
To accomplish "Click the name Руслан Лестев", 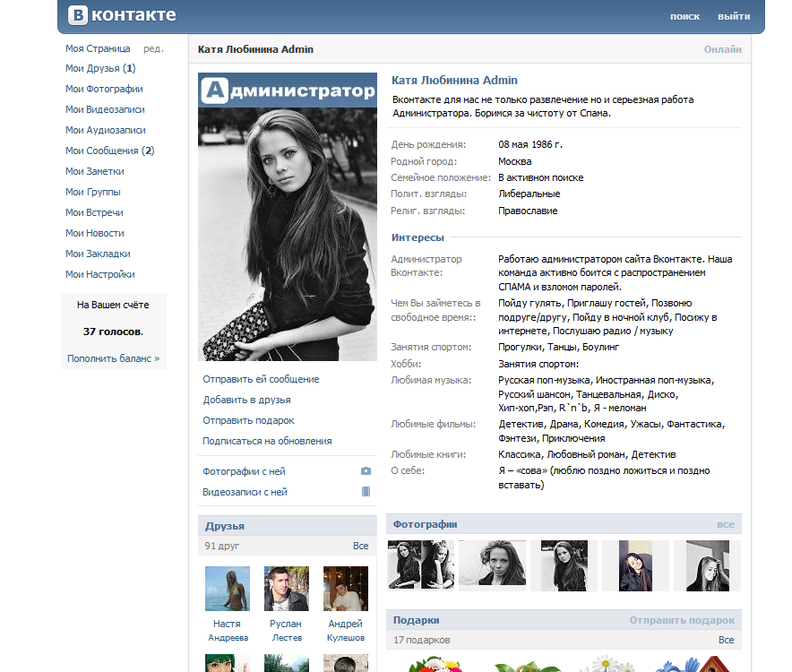I will pos(287,631).
